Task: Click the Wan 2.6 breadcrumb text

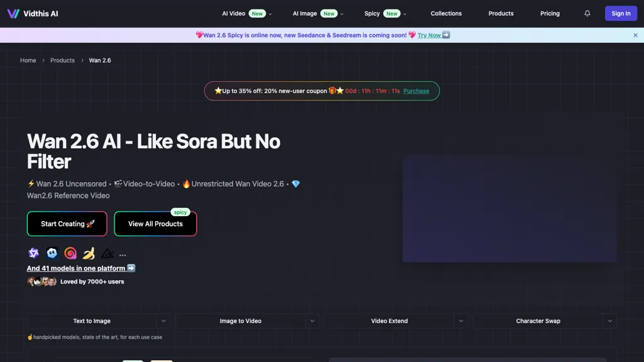Action: (x=100, y=60)
